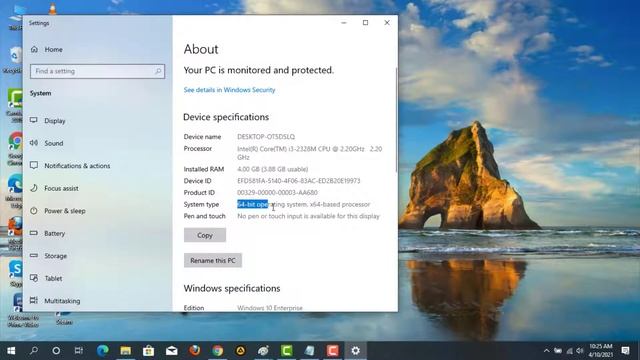The width and height of the screenshot is (640, 360).
Task: Open Task View on taskbar
Action: coord(79,351)
